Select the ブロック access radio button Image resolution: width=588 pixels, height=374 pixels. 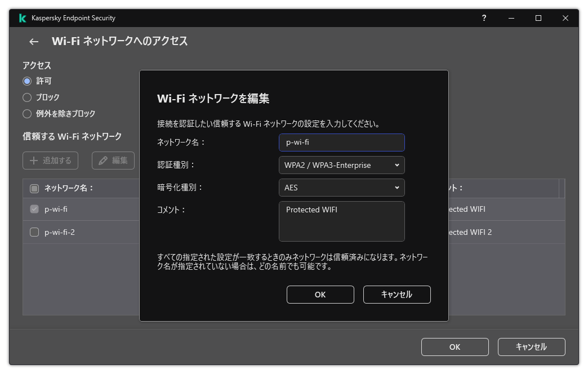coord(26,97)
